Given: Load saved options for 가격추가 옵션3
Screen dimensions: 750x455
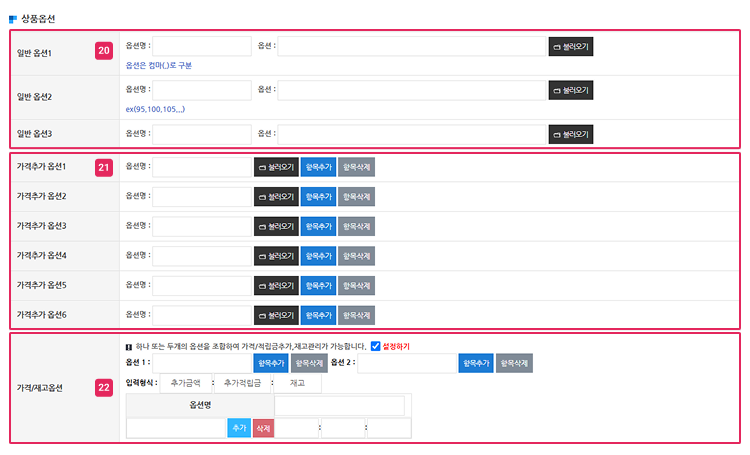Looking at the screenshot, I should pyautogui.click(x=276, y=226).
